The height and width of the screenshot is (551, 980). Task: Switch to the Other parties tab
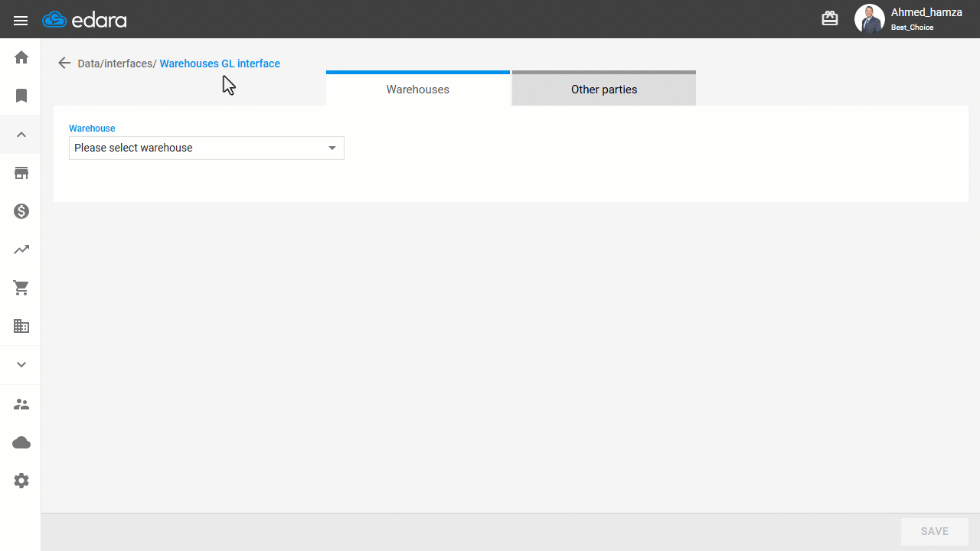604,89
